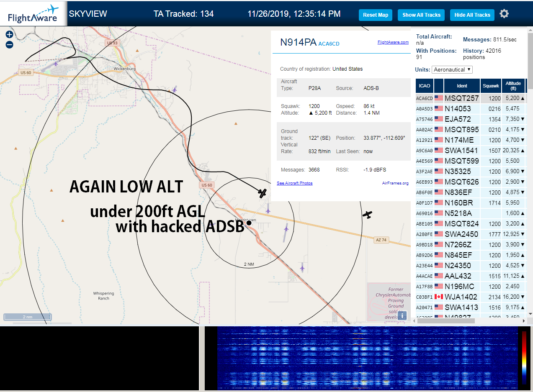Select the SWA2450 aircraft row
The height and width of the screenshot is (392, 533).
(x=470, y=234)
